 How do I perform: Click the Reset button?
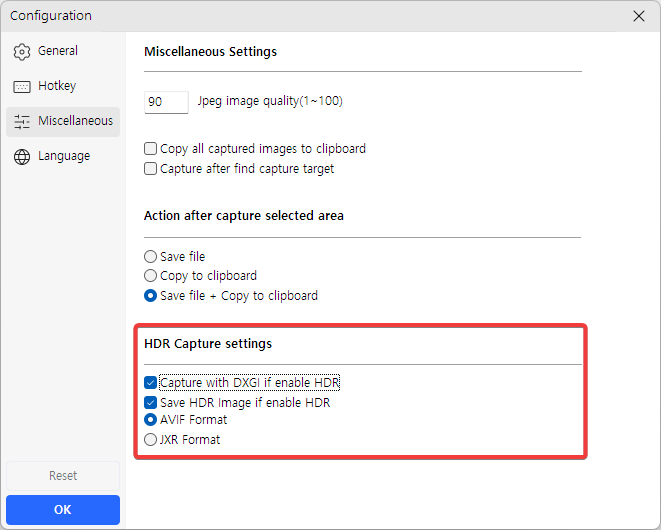coord(63,476)
